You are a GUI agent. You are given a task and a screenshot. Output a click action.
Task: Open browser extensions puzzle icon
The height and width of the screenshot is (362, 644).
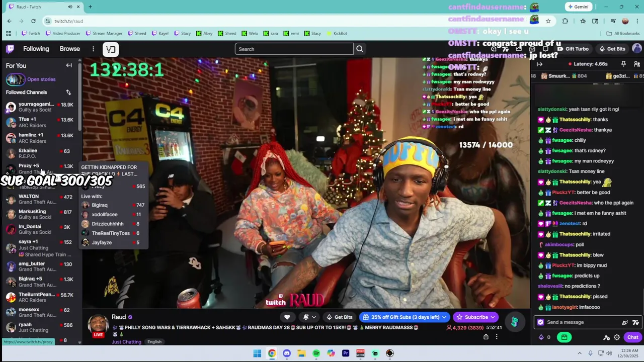coord(565,21)
